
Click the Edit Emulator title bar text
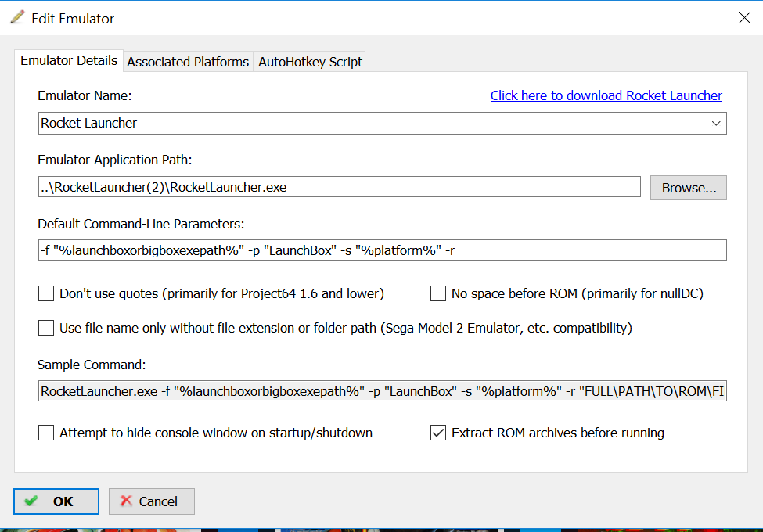point(73,18)
